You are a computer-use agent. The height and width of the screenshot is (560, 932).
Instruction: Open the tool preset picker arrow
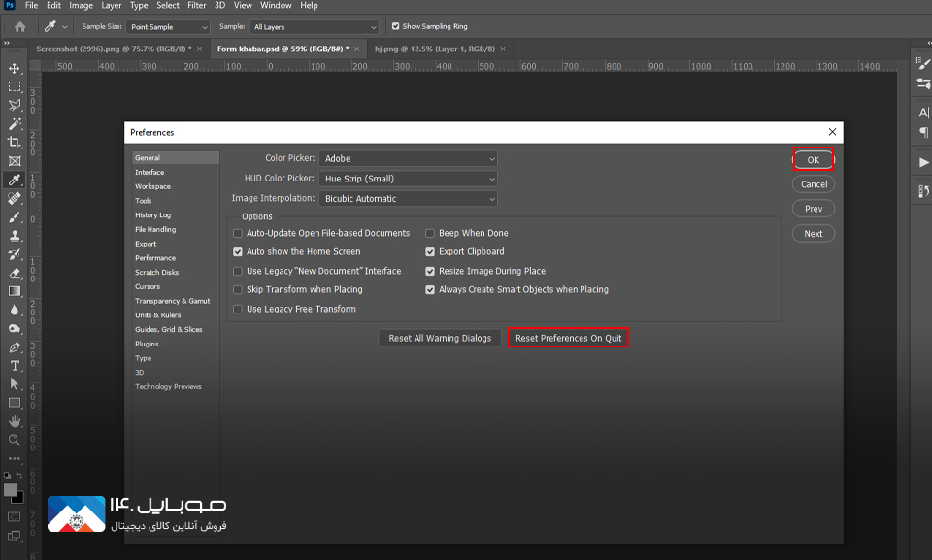pyautogui.click(x=65, y=27)
